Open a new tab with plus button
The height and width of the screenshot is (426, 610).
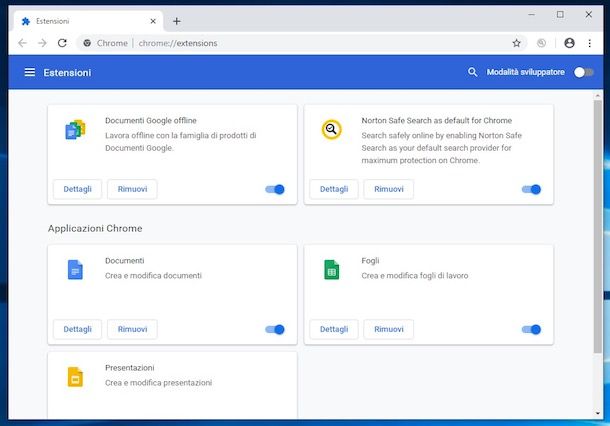coord(177,21)
